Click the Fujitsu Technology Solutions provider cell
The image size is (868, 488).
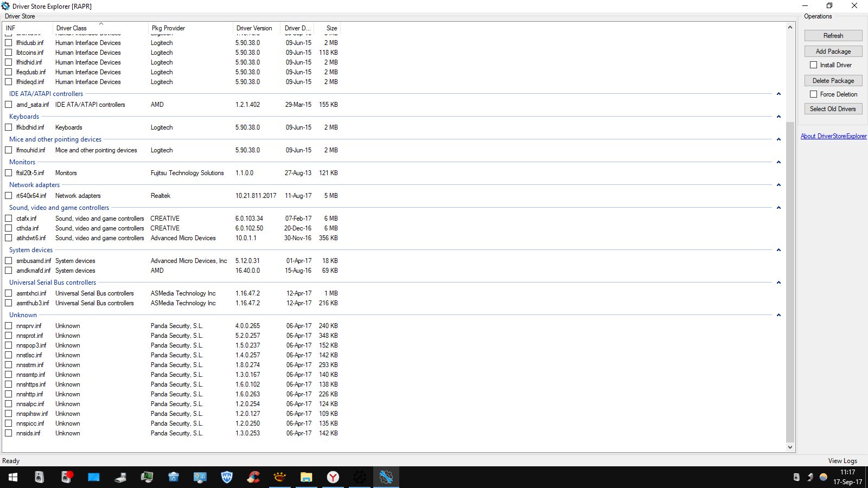coord(187,173)
